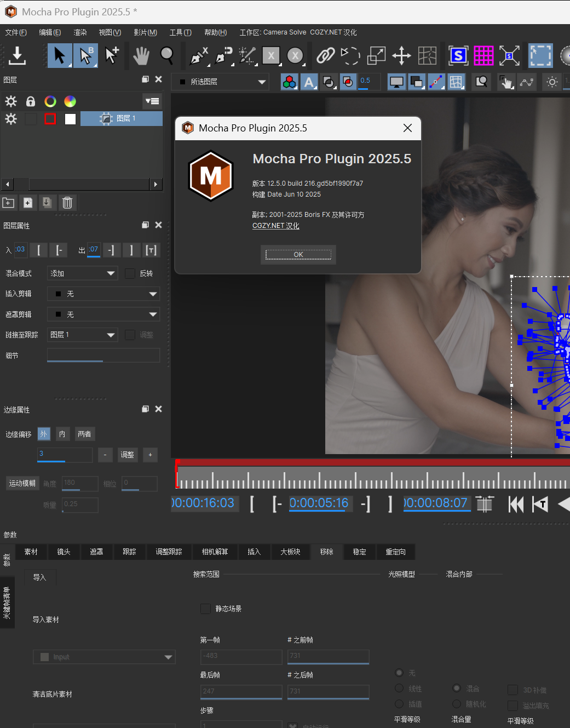Switch to the 跟踪 tab
570x728 pixels.
pos(129,552)
